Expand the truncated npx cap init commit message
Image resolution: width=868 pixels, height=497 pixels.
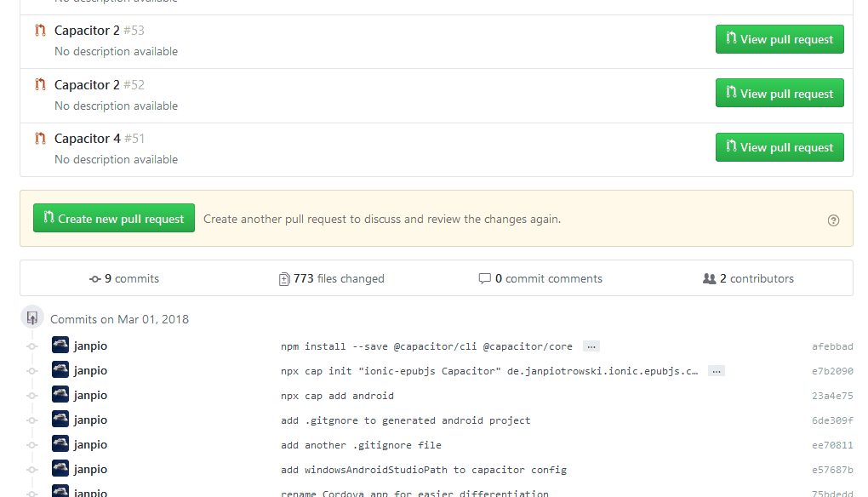[x=716, y=370]
